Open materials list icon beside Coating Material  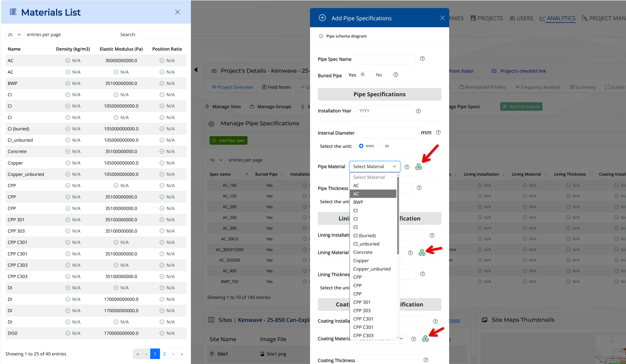pos(425,338)
